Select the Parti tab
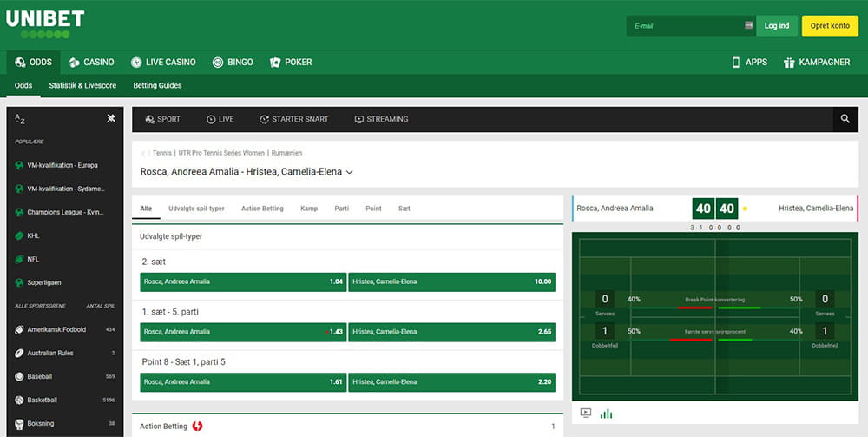This screenshot has width=868, height=437. click(x=341, y=209)
